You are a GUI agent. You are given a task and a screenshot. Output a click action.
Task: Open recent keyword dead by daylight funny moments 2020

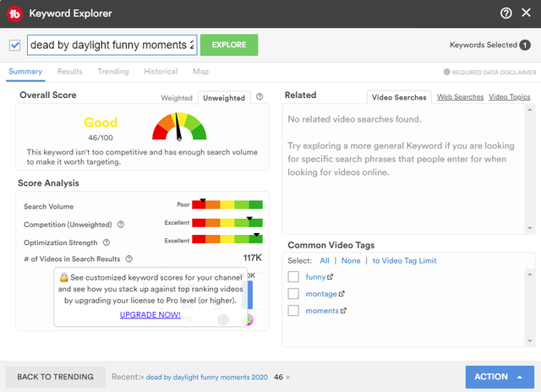click(x=206, y=377)
